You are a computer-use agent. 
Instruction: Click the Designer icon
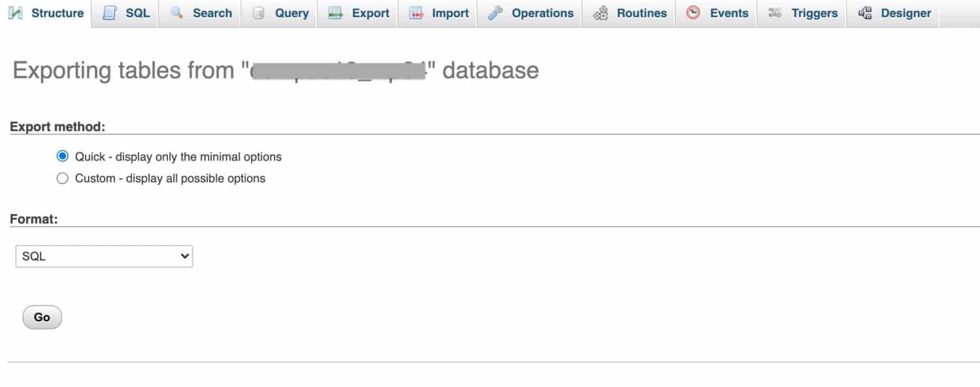(x=864, y=12)
